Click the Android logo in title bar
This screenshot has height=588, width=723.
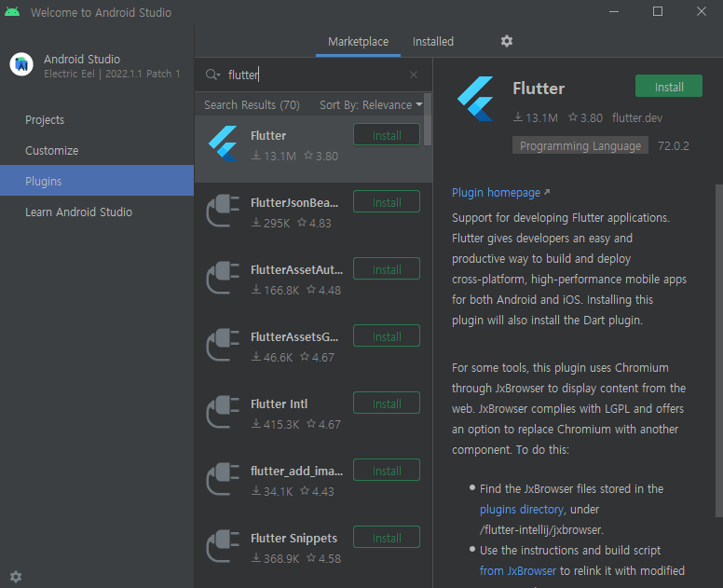pyautogui.click(x=12, y=12)
